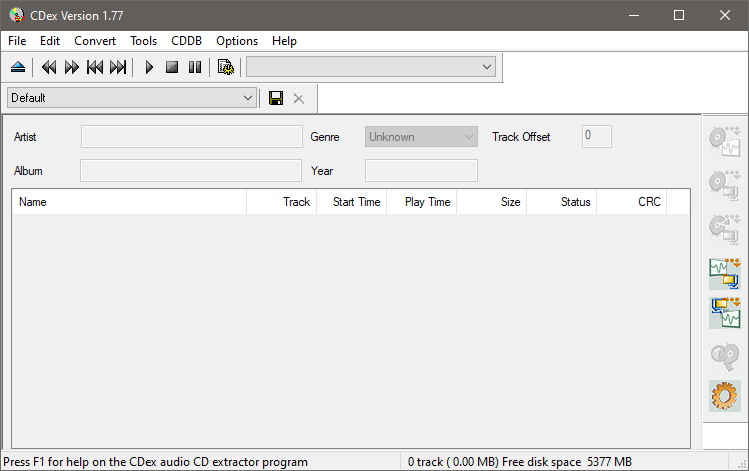This screenshot has width=749, height=471.
Task: Open the File menu
Action: pyautogui.click(x=17, y=41)
